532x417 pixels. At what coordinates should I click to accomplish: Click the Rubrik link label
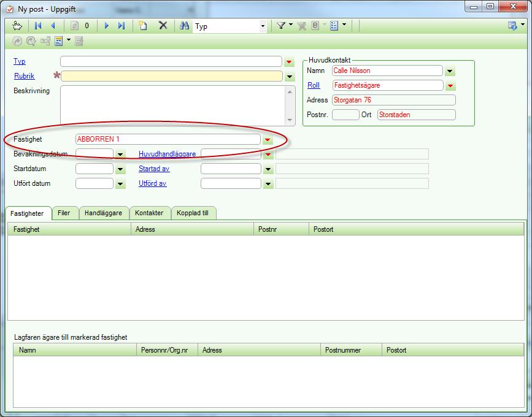click(x=25, y=76)
